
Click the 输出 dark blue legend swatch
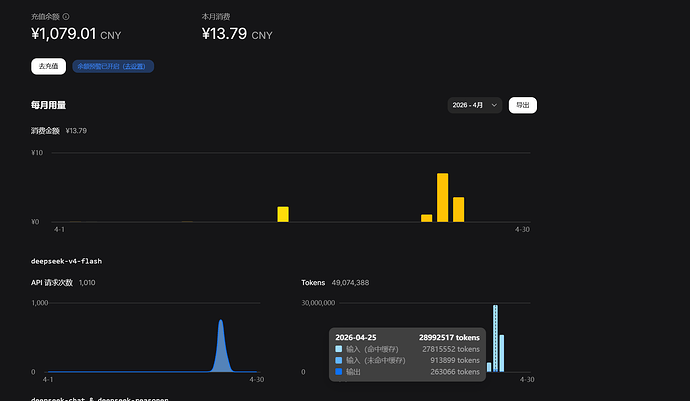(x=339, y=372)
